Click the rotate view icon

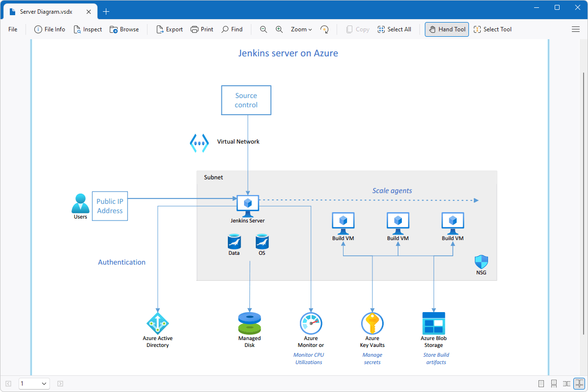[324, 29]
